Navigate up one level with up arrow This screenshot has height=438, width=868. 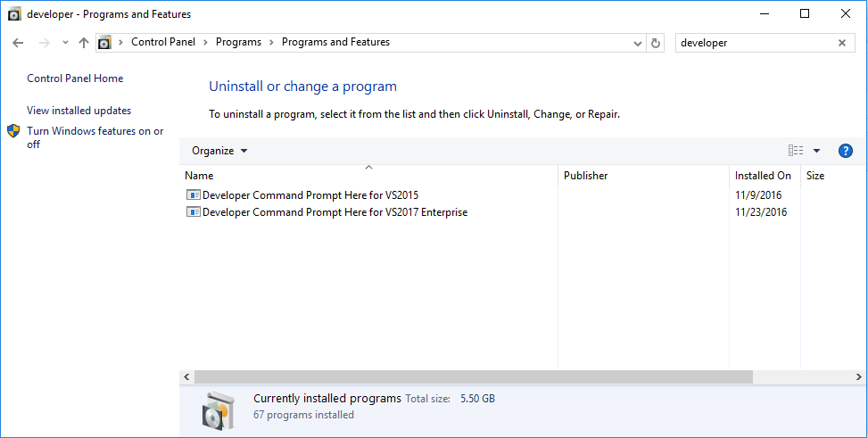coord(84,43)
